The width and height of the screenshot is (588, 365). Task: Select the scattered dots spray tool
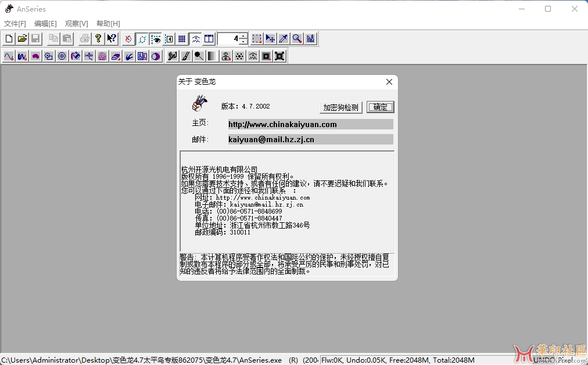tap(239, 56)
